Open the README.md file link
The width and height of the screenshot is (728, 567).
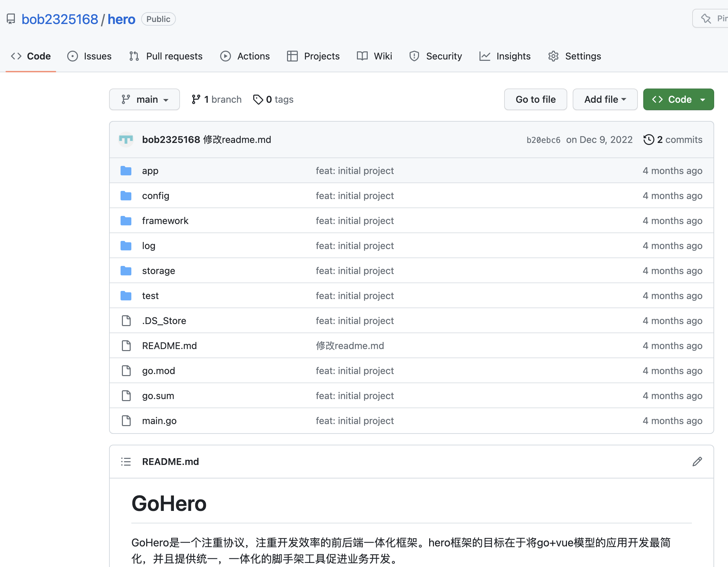click(169, 345)
